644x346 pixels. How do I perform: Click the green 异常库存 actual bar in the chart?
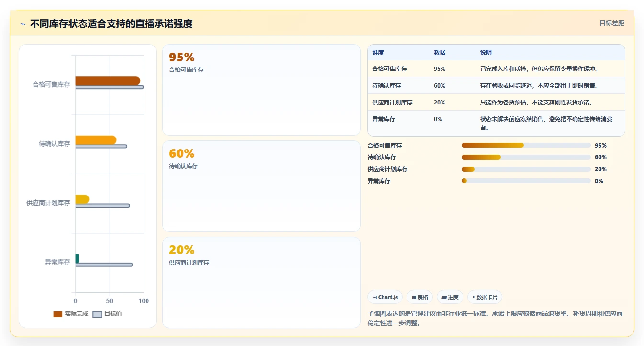point(77,258)
